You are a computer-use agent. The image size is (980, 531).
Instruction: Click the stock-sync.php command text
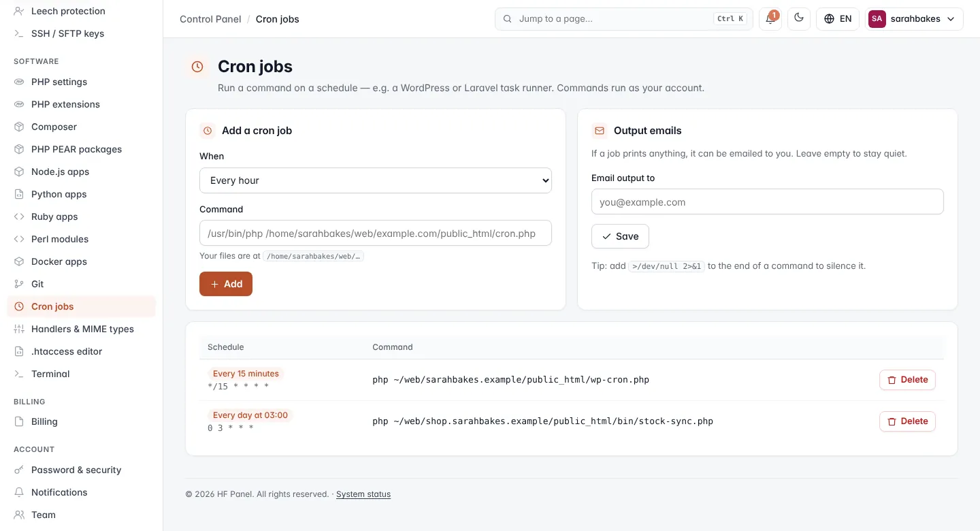point(542,421)
